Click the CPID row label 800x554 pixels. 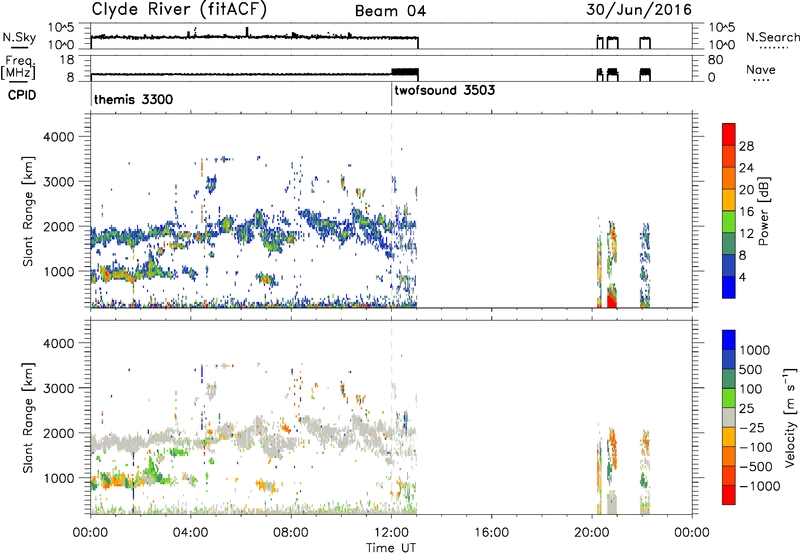(22, 95)
